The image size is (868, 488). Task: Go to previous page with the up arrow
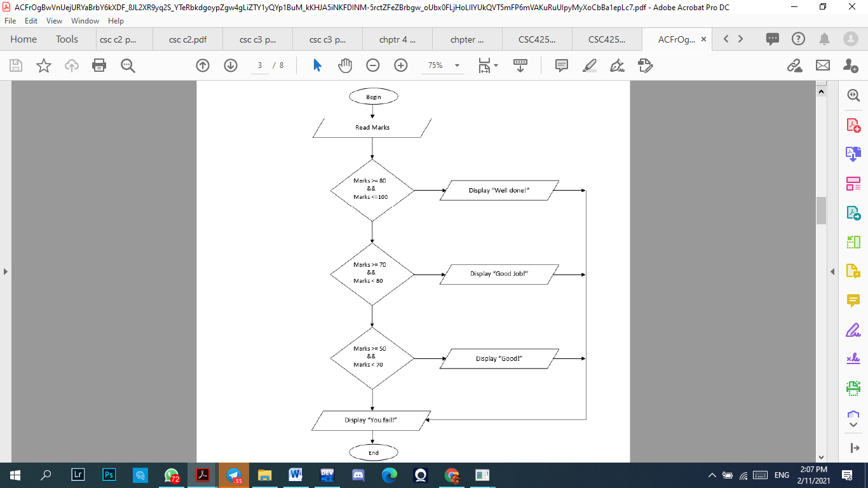point(203,65)
